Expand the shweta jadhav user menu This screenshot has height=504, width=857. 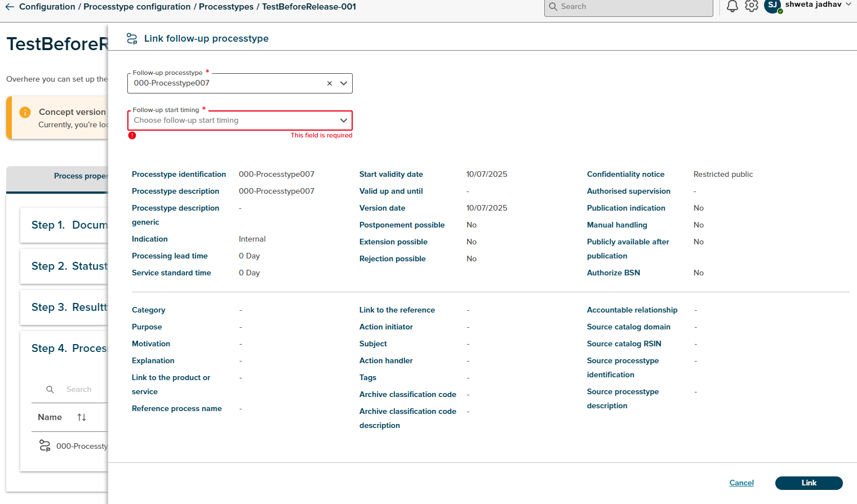click(848, 5)
